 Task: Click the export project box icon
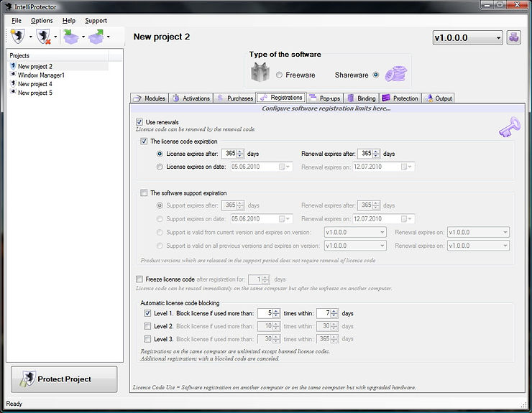coord(96,37)
